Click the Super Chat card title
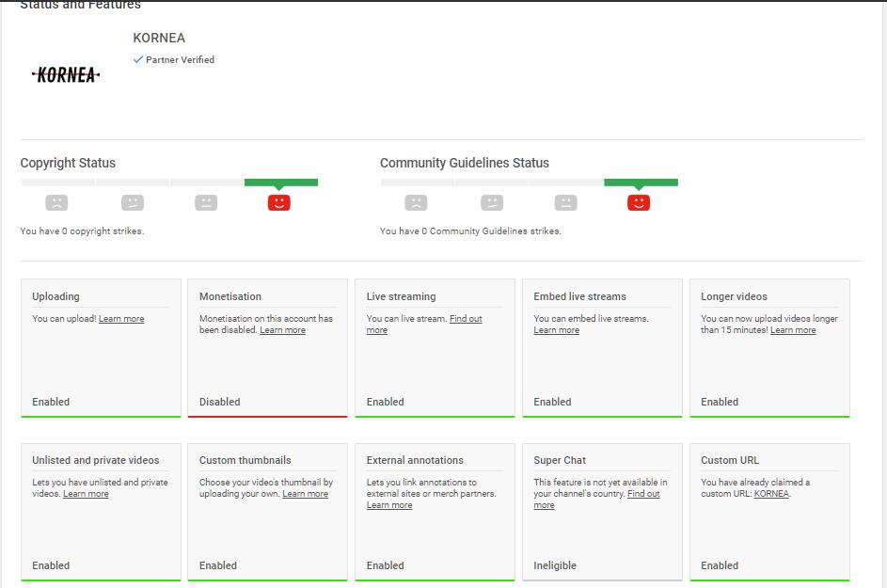This screenshot has height=588, width=887. click(560, 460)
